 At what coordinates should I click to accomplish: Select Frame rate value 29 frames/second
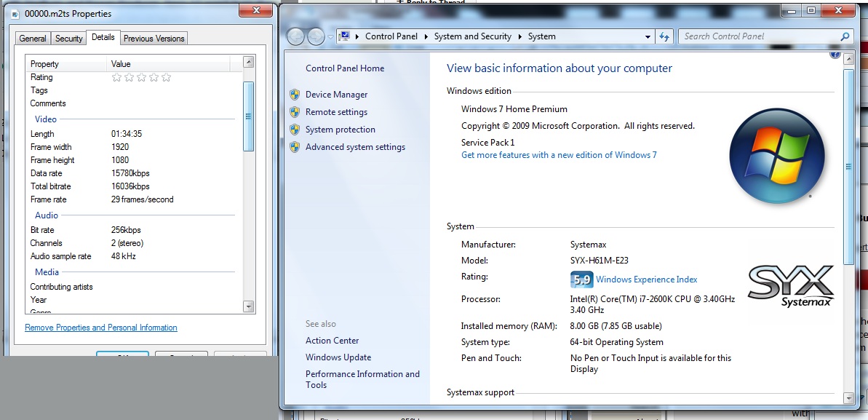143,199
